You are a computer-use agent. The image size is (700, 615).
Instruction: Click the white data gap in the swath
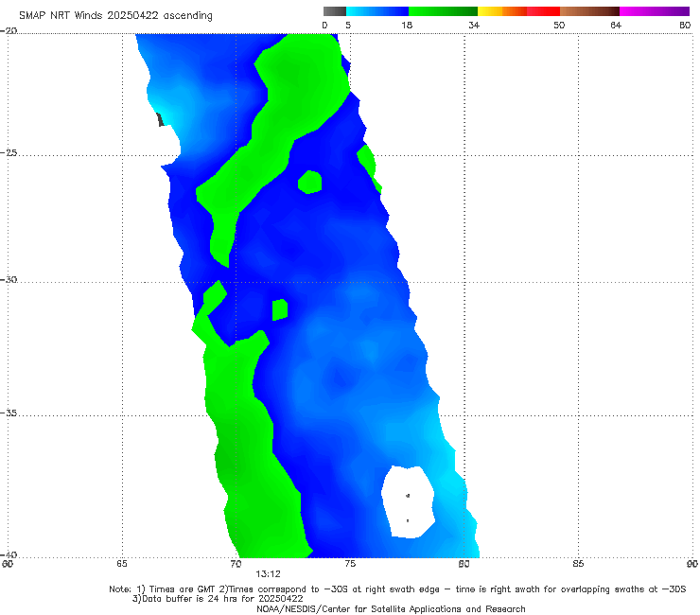click(408, 502)
